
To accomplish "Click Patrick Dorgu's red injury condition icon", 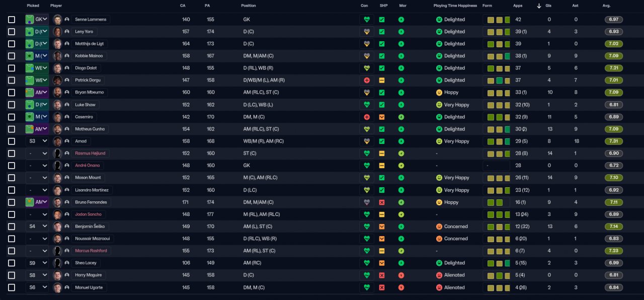I will pyautogui.click(x=367, y=81).
